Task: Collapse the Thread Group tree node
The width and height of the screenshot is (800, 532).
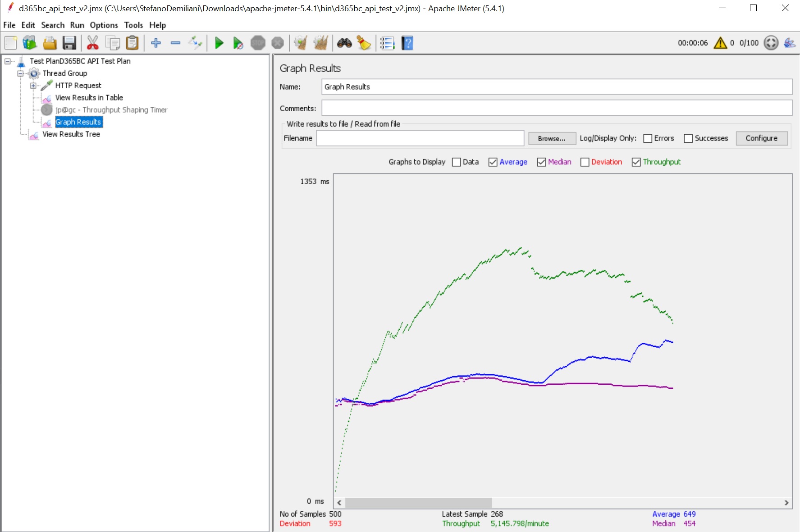Action: pos(20,73)
